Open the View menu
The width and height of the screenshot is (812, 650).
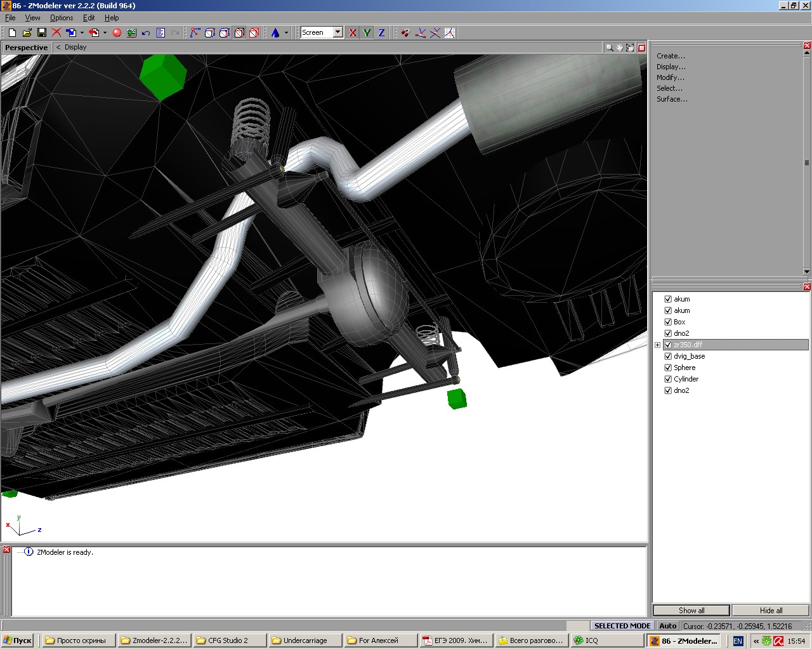click(x=32, y=18)
